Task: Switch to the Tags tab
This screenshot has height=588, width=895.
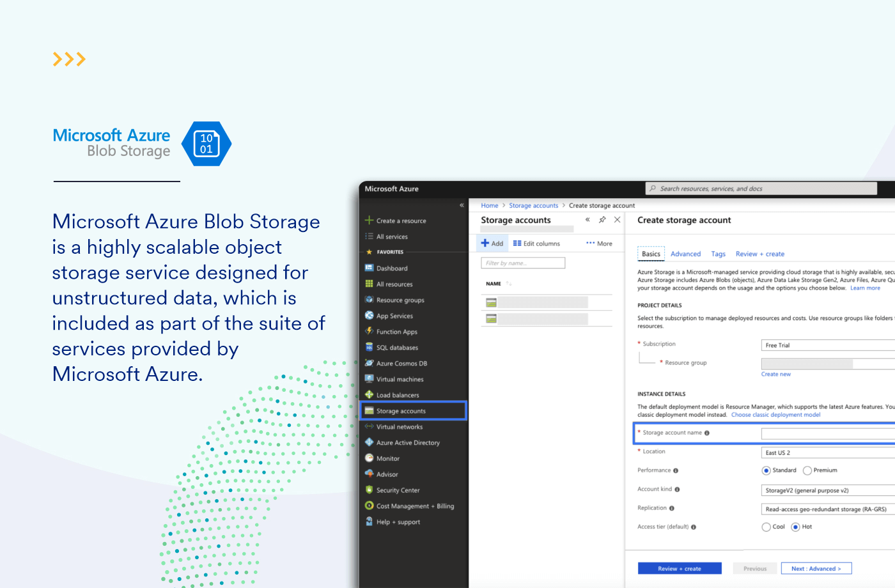Action: [x=719, y=254]
